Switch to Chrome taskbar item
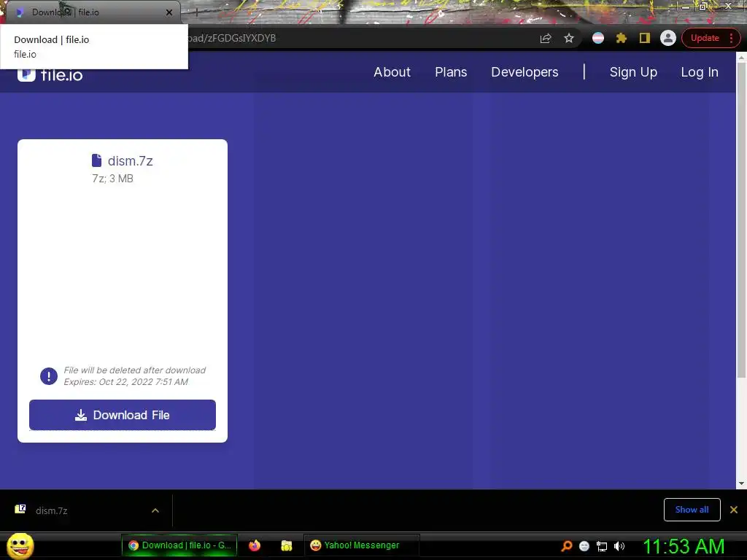The height and width of the screenshot is (560, 747). click(x=179, y=545)
